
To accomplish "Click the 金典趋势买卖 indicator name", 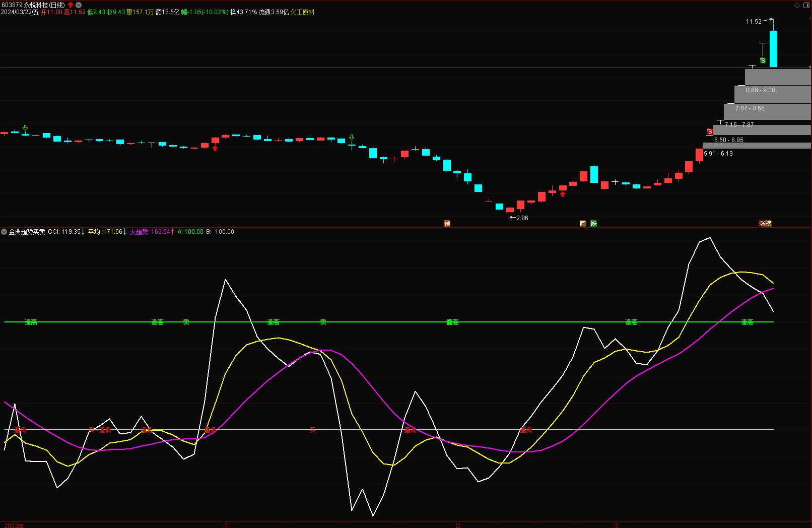I will point(27,232).
